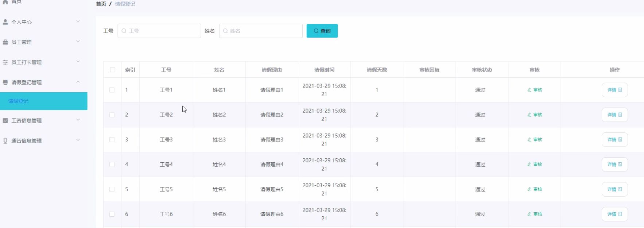Click the 查询 search button
Image resolution: width=644 pixels, height=228 pixels.
click(x=322, y=31)
